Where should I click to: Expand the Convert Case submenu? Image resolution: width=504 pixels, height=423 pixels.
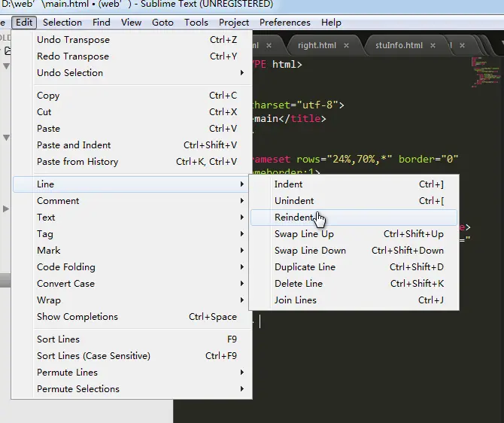point(132,284)
